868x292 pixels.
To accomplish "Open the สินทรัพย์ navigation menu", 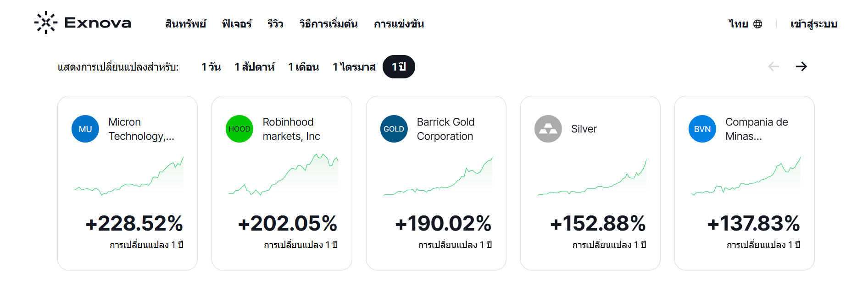I will 186,23.
